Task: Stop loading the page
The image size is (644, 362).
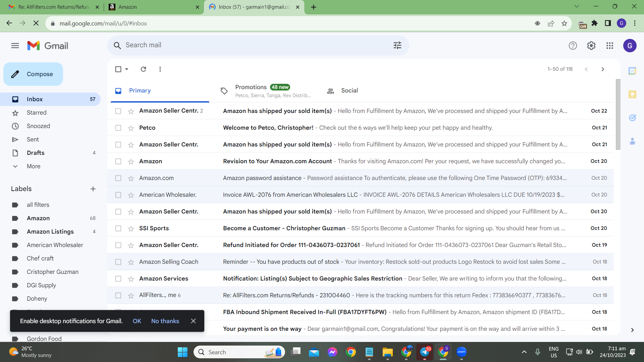Action: (x=36, y=23)
